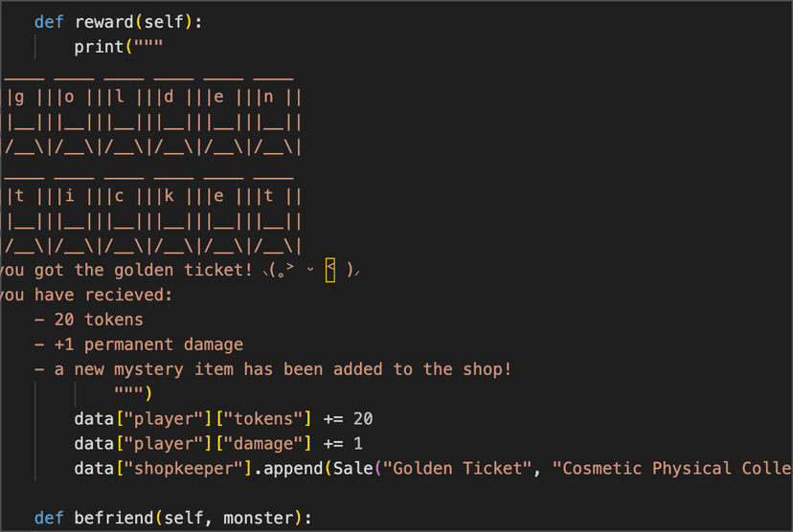Click the yellow-boxed '<' character
Screen dimensions: 793x532
tap(330, 271)
